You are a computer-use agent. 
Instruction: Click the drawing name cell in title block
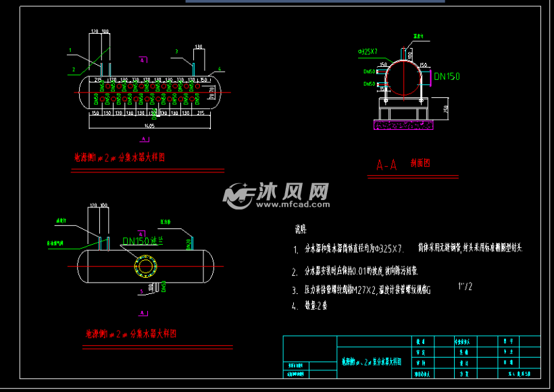click(371, 362)
